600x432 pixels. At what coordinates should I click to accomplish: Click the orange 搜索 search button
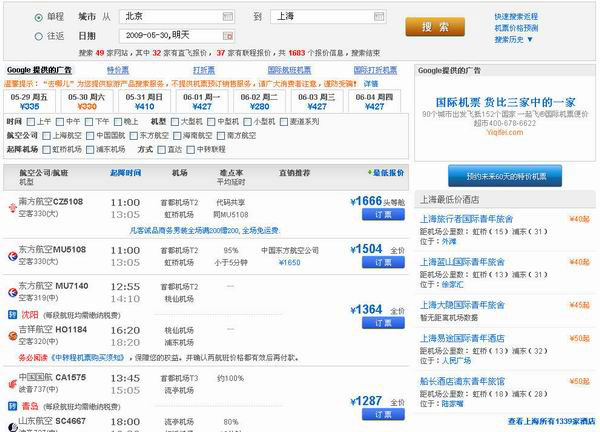click(435, 27)
